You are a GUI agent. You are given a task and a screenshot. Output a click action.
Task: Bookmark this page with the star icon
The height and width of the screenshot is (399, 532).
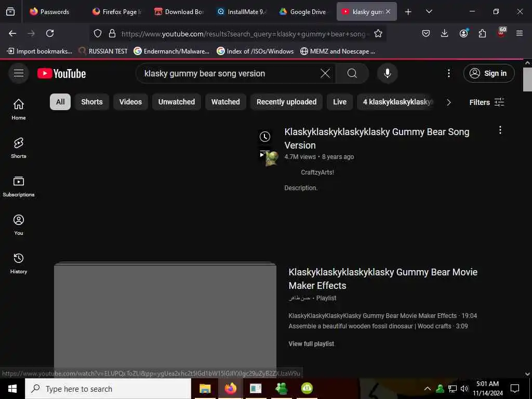pos(378,33)
